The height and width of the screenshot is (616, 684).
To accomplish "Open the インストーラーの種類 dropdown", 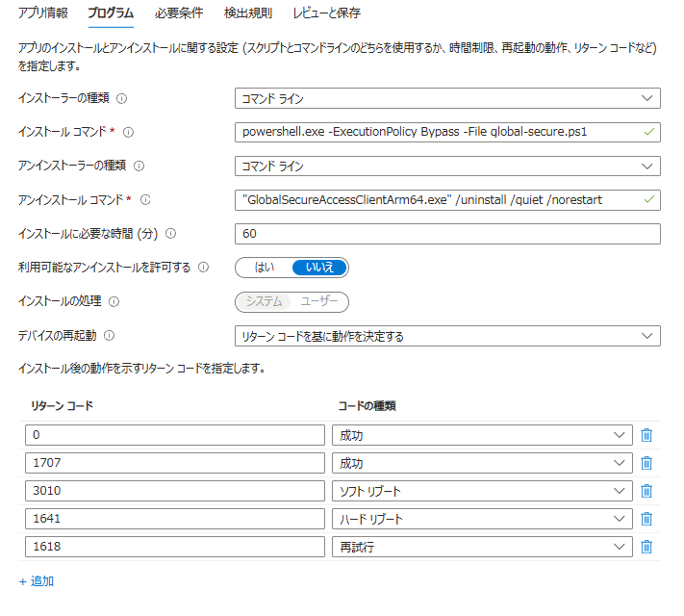I will pyautogui.click(x=447, y=98).
